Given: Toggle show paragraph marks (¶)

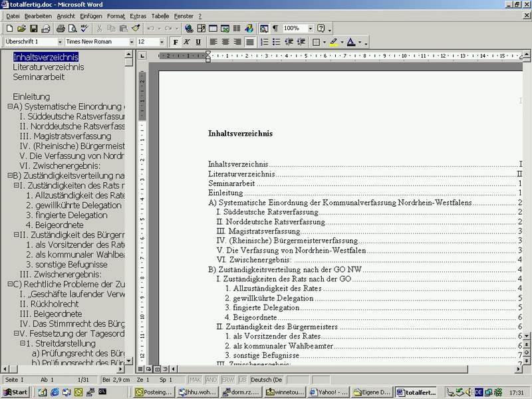Looking at the screenshot, I should (x=275, y=29).
